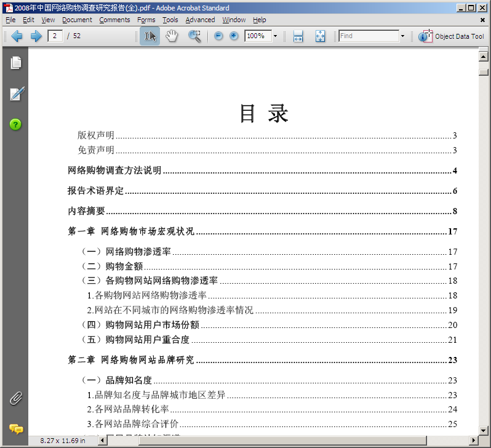This screenshot has width=491, height=448.
Task: Expand the zoom percentage dropdown
Action: 275,36
